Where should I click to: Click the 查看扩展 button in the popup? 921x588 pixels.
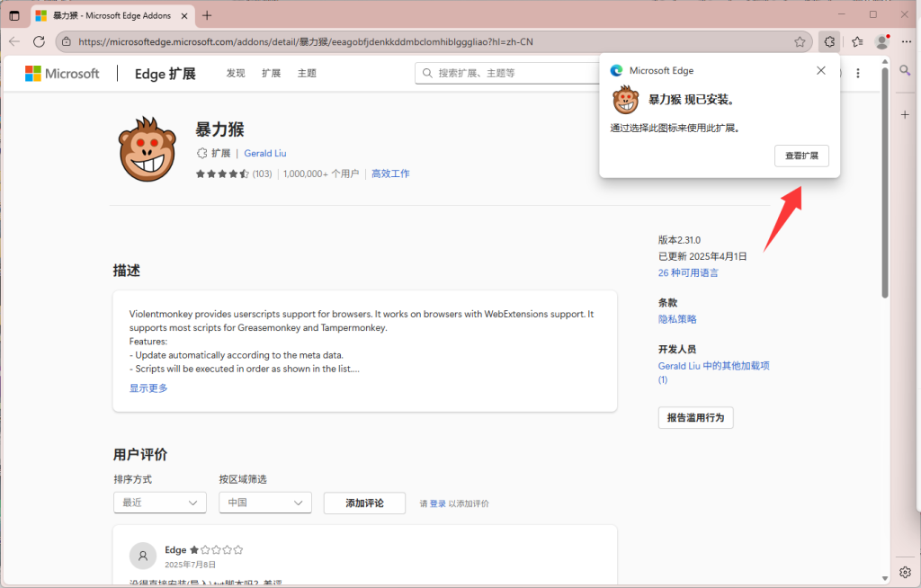800,156
